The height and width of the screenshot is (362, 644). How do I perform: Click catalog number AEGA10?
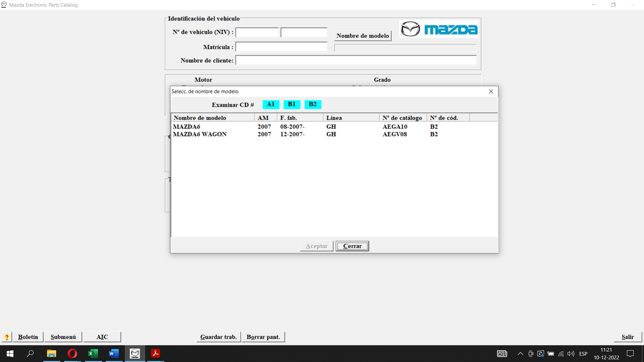395,126
